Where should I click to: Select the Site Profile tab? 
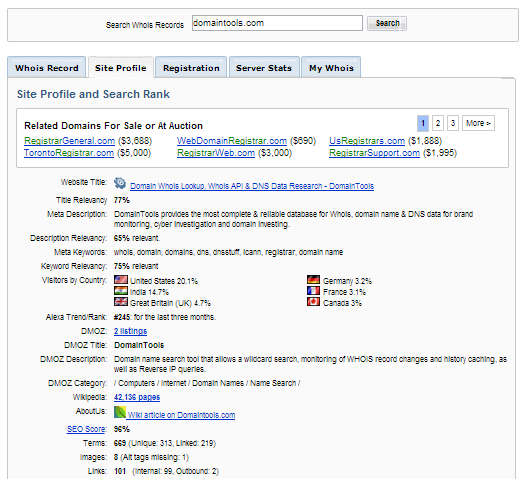pyautogui.click(x=121, y=68)
